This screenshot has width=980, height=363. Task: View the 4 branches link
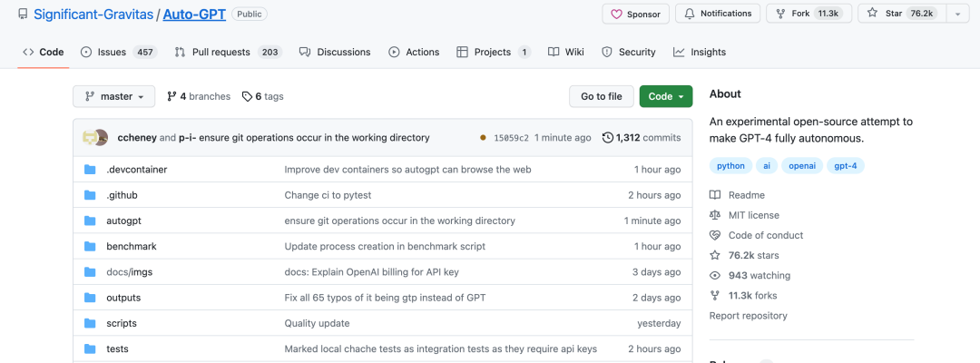(199, 96)
